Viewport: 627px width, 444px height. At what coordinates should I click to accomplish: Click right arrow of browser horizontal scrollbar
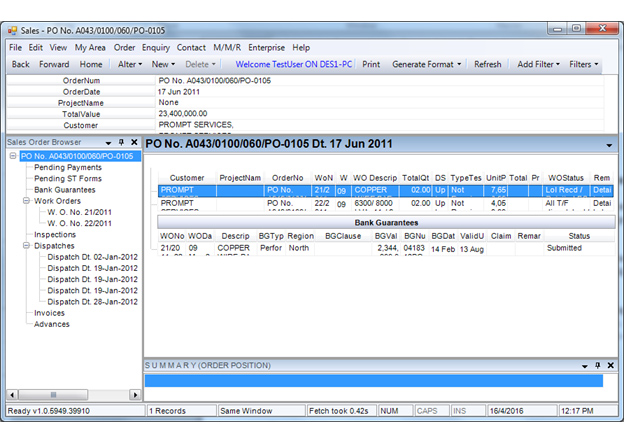(136, 394)
